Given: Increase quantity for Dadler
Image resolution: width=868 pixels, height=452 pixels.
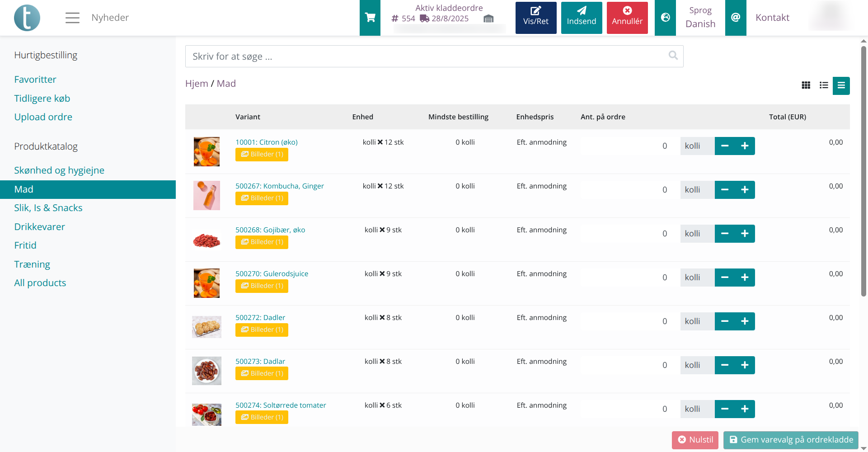Looking at the screenshot, I should tap(745, 321).
